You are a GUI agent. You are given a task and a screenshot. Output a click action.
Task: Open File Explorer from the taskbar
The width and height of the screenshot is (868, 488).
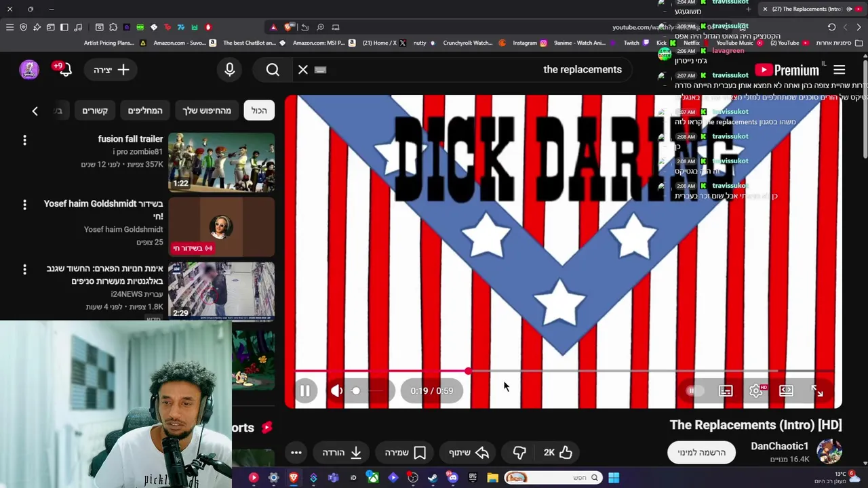point(492,478)
